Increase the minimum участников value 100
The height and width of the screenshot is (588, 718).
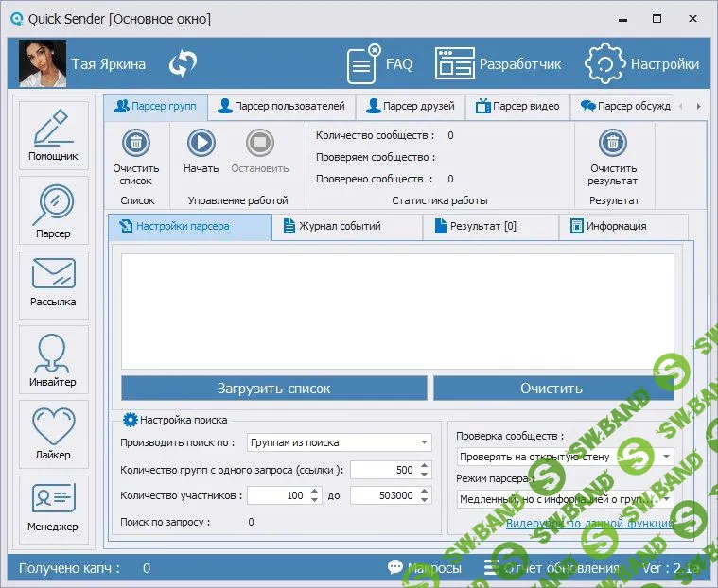click(314, 491)
